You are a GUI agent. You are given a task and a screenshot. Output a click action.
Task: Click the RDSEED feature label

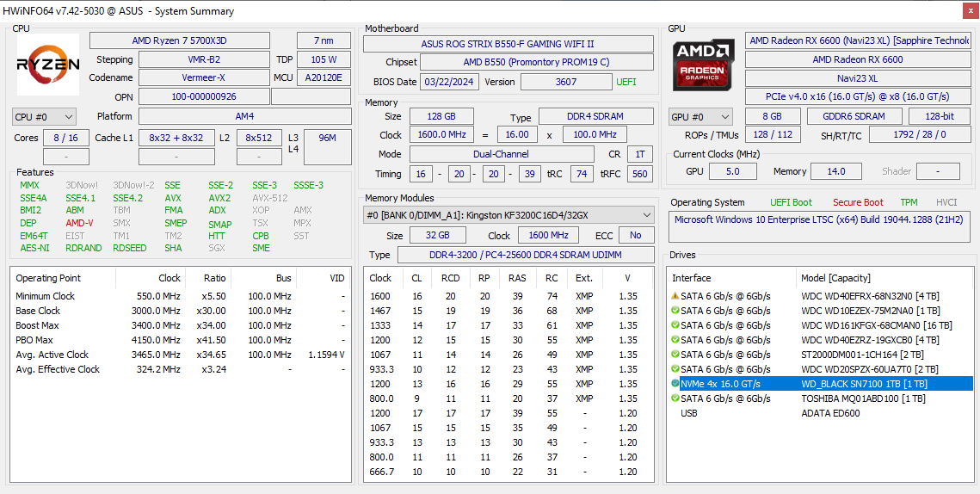click(x=129, y=248)
